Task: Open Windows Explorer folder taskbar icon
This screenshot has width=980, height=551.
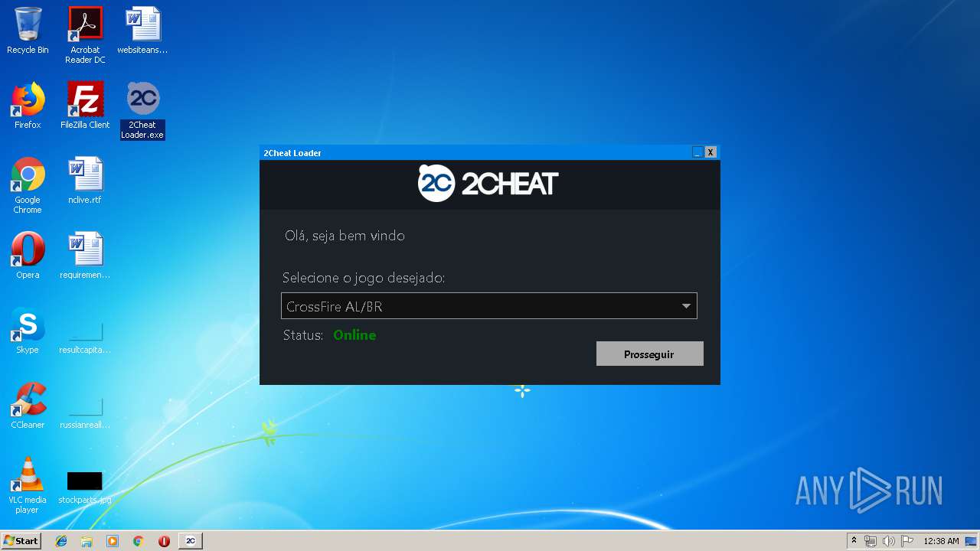Action: (87, 541)
